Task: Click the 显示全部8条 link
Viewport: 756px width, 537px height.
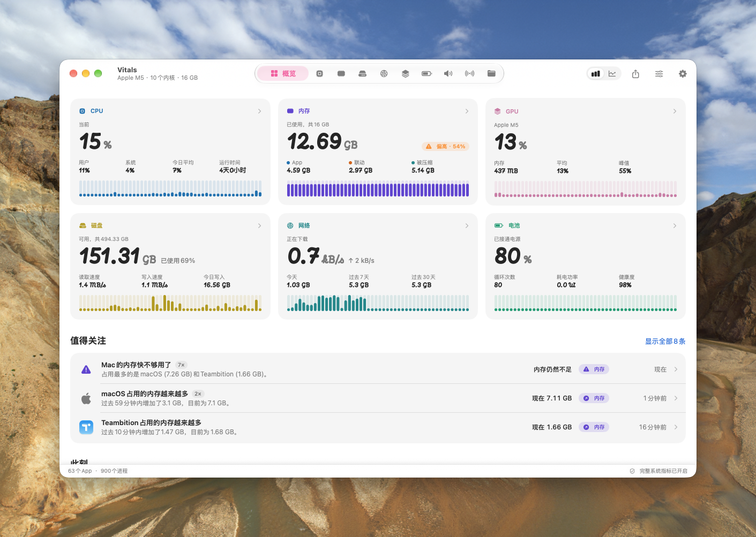Action: tap(665, 342)
